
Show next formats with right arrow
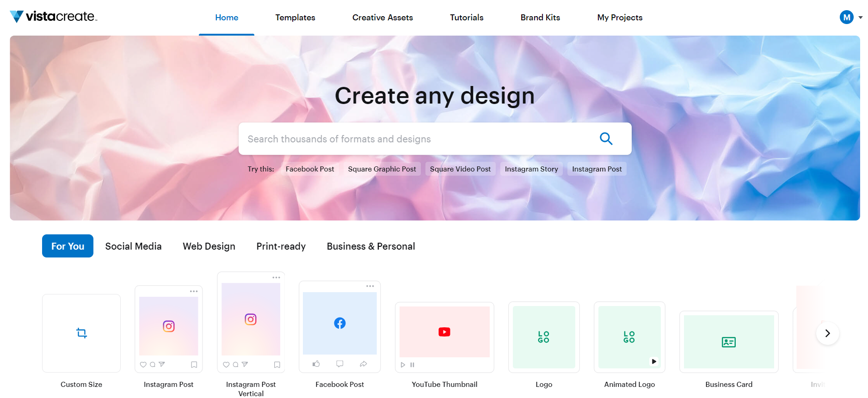point(827,333)
